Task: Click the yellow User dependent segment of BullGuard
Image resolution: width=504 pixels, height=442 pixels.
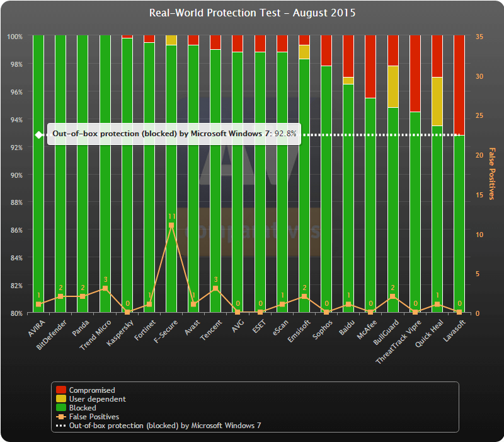Action: pyautogui.click(x=392, y=86)
